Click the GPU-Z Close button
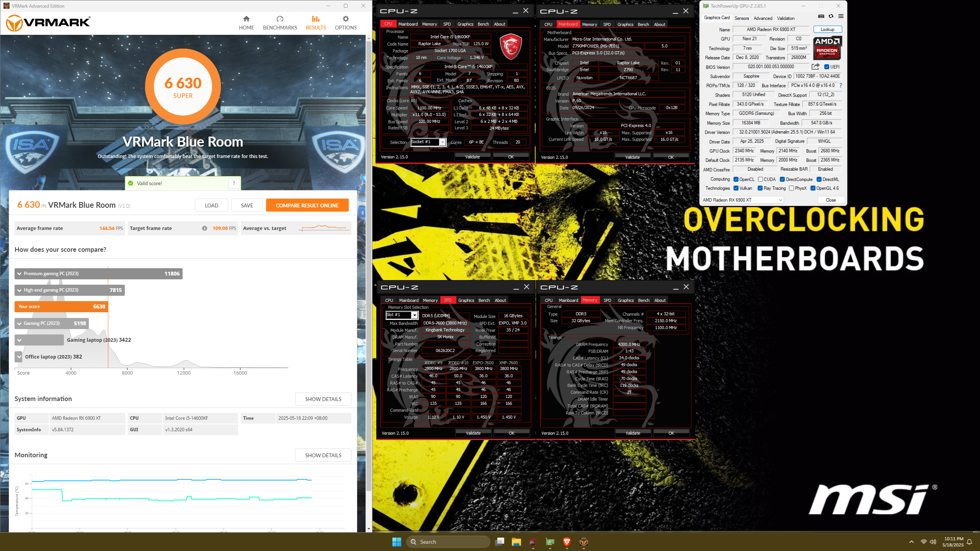This screenshot has width=980, height=551. pyautogui.click(x=831, y=200)
